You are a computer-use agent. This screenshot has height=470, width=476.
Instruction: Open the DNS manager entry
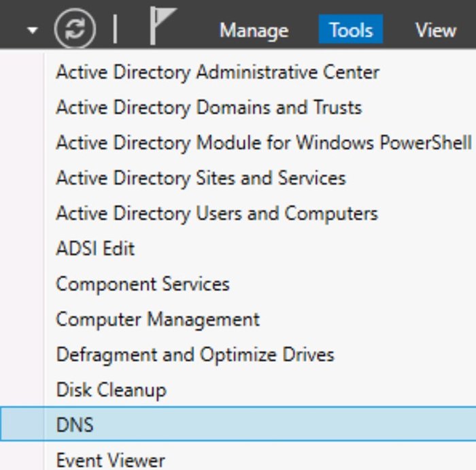75,425
